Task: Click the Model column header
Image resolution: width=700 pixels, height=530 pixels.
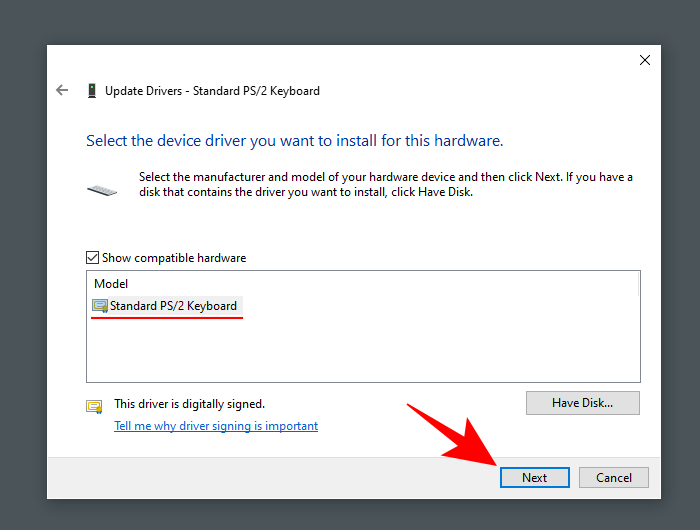Action: click(111, 284)
